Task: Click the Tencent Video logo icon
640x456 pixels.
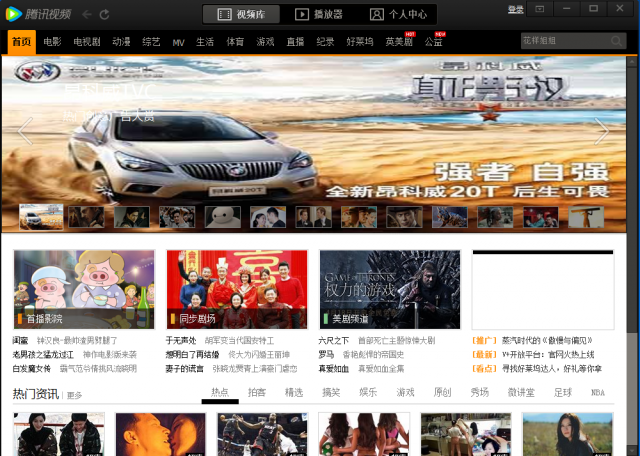Action: (13, 14)
